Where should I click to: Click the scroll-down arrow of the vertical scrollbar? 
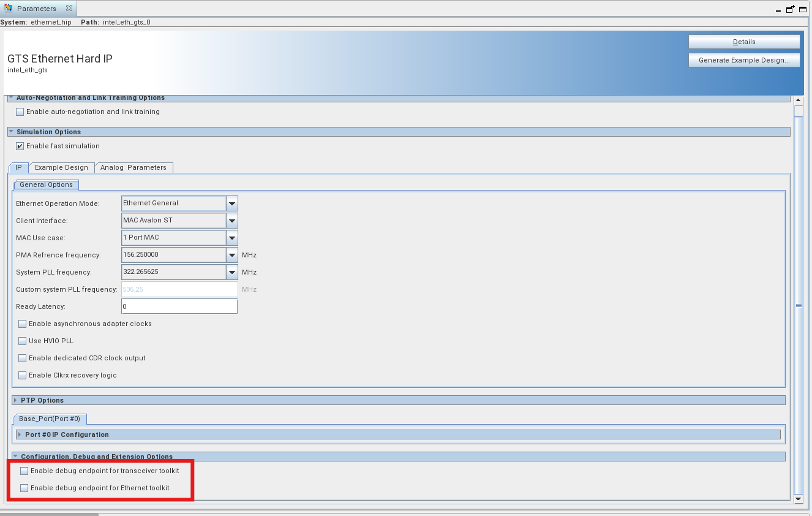tap(799, 499)
